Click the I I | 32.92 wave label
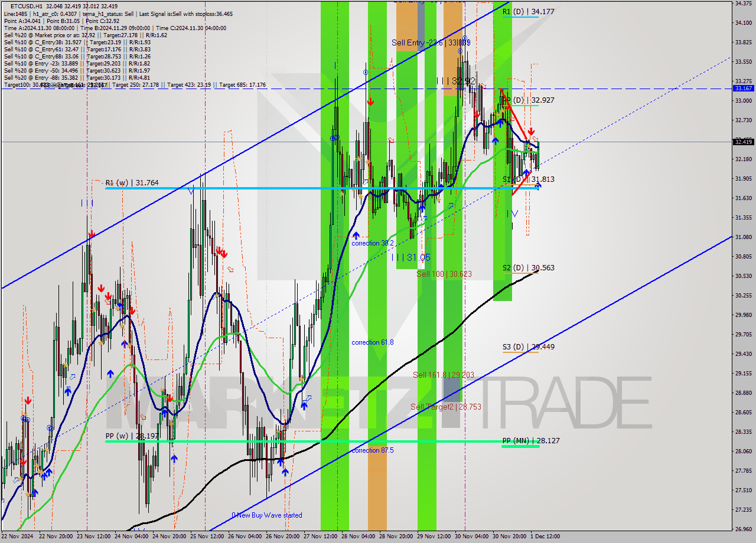The width and height of the screenshot is (756, 543). coord(456,80)
